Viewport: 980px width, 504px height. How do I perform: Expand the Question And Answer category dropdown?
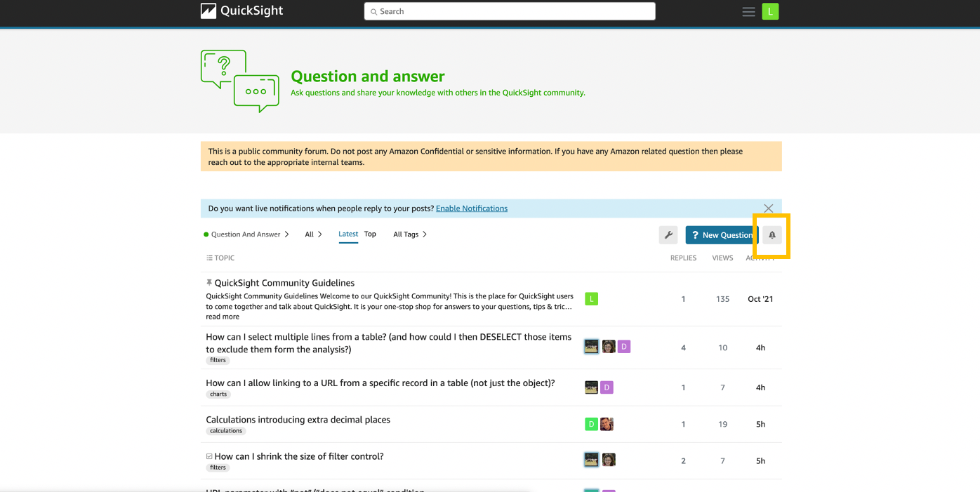[246, 234]
